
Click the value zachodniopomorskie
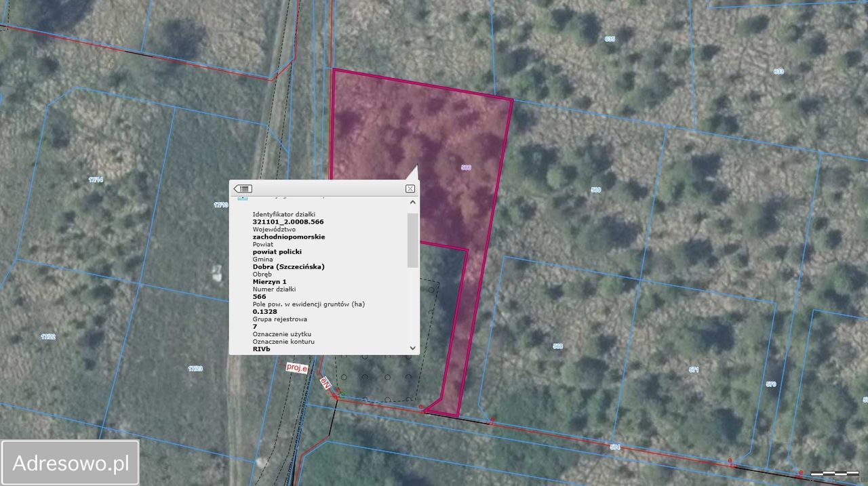[x=288, y=237]
